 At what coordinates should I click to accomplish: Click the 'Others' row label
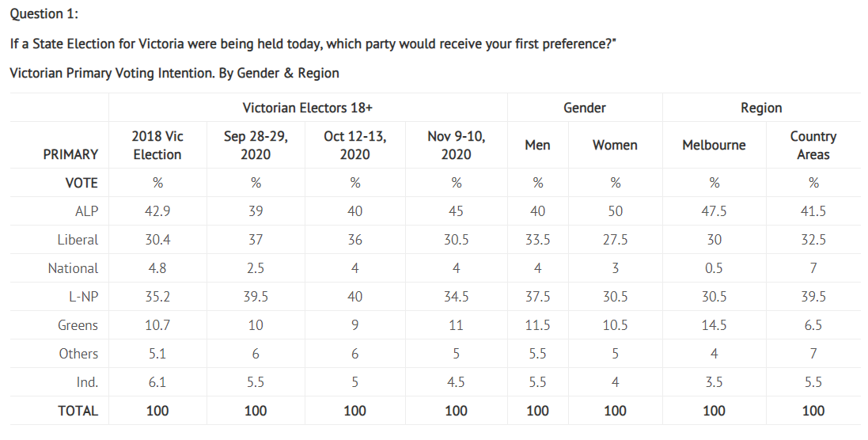pos(78,354)
